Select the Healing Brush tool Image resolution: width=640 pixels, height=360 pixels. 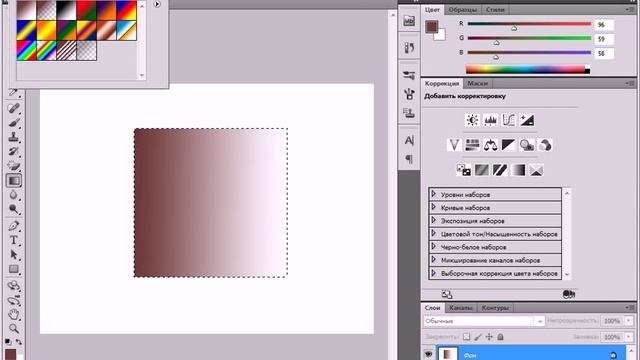(13, 108)
